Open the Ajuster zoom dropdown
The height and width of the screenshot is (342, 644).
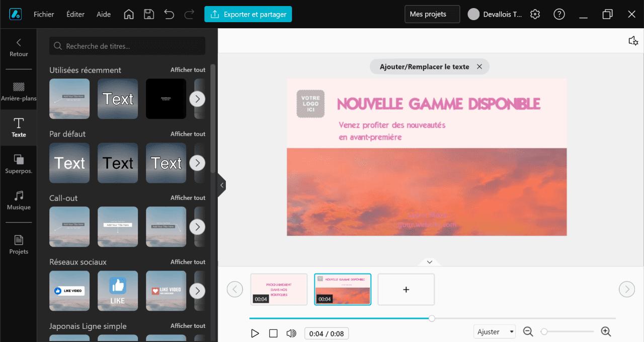click(x=495, y=331)
